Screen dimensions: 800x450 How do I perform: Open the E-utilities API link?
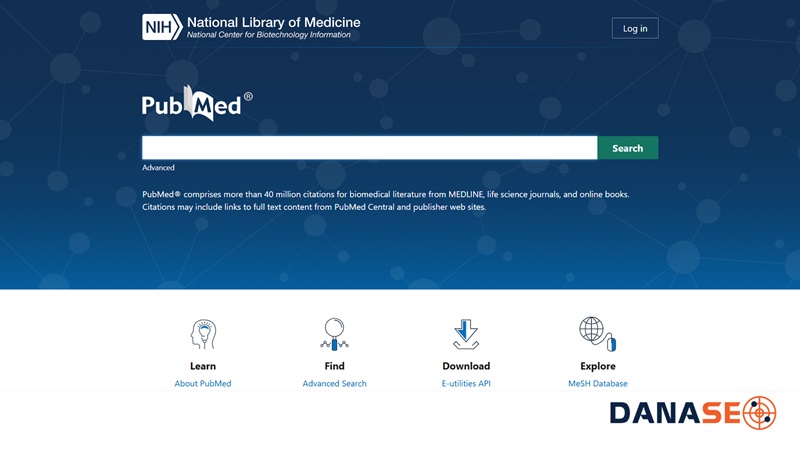[x=466, y=383]
